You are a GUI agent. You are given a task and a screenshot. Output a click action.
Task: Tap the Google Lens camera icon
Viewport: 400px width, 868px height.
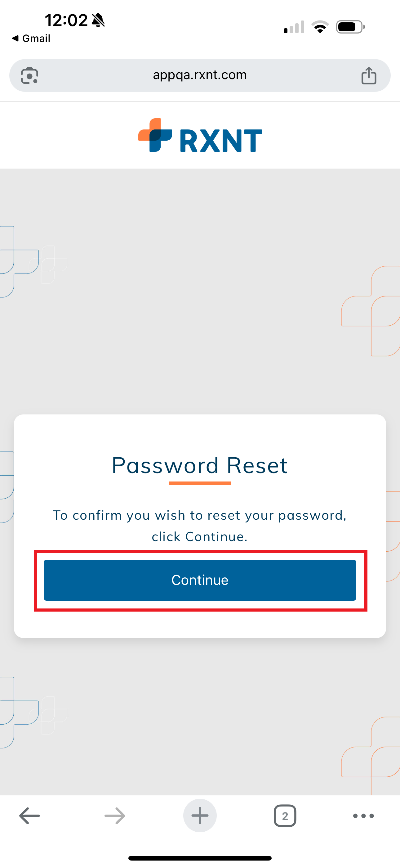click(x=30, y=75)
